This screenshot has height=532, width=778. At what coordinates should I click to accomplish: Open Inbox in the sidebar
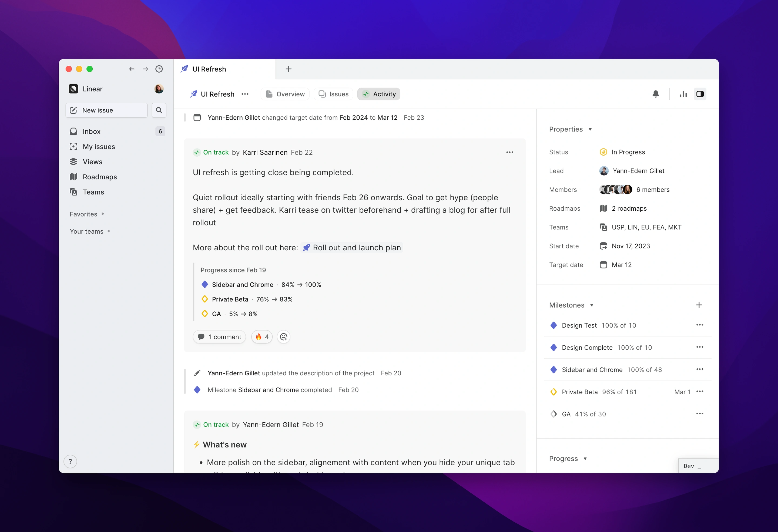tap(117, 132)
